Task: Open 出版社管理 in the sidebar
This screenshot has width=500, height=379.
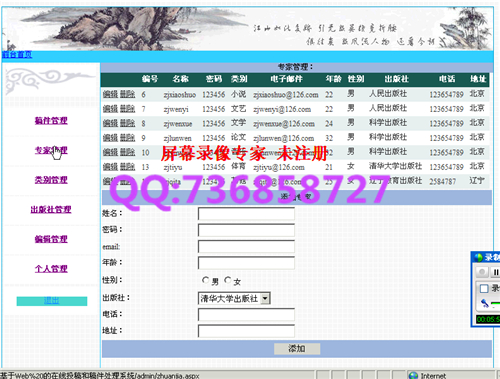Action: tap(51, 209)
